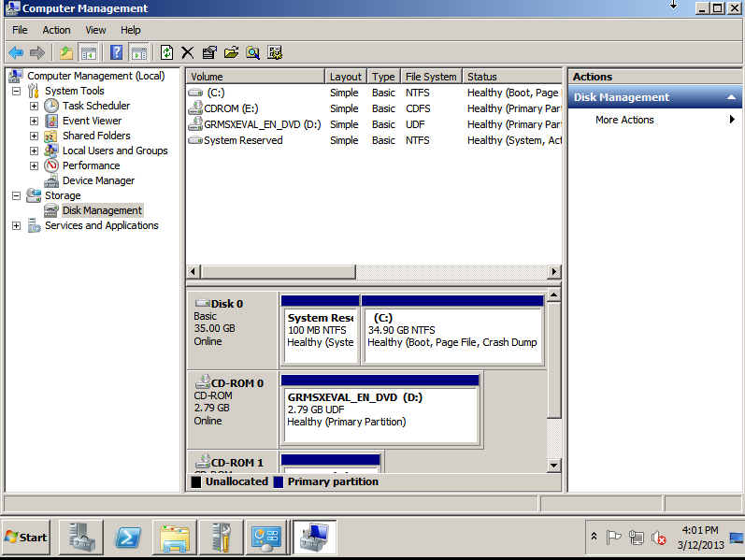Click the network tray icon

637,538
